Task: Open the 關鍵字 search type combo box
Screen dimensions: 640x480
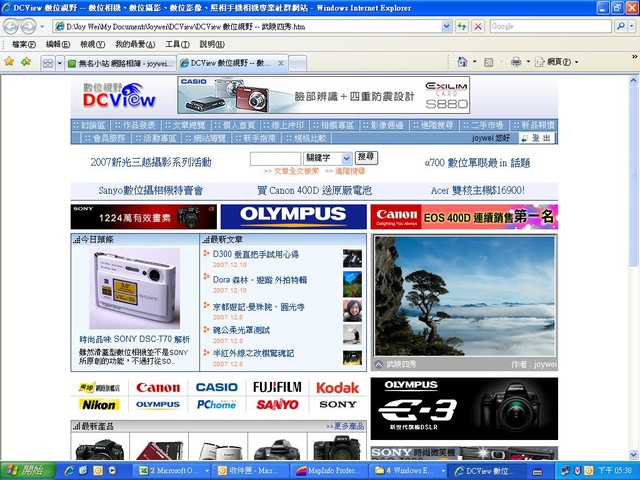Action: tap(327, 158)
